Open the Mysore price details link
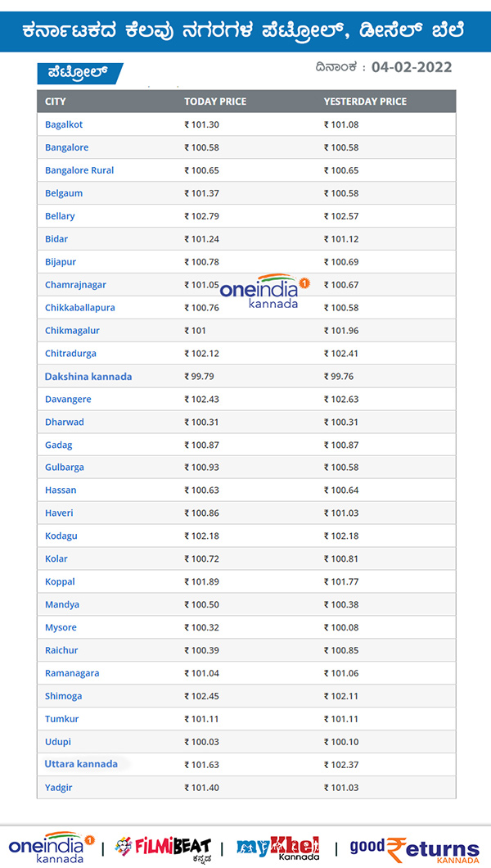491x868 pixels. tap(60, 627)
